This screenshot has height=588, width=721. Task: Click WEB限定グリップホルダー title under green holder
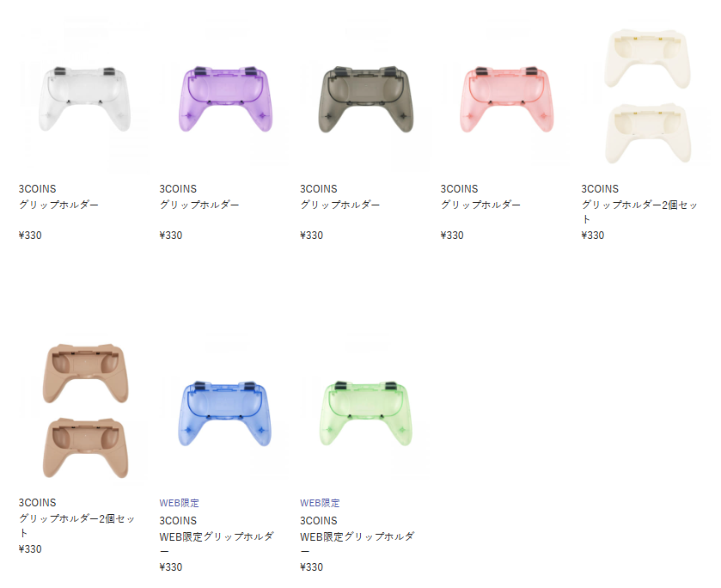click(x=357, y=543)
